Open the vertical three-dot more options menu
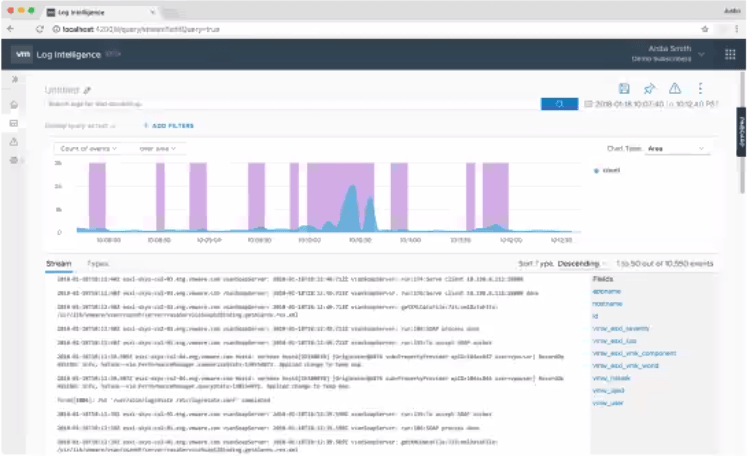747x456 pixels. pos(700,88)
